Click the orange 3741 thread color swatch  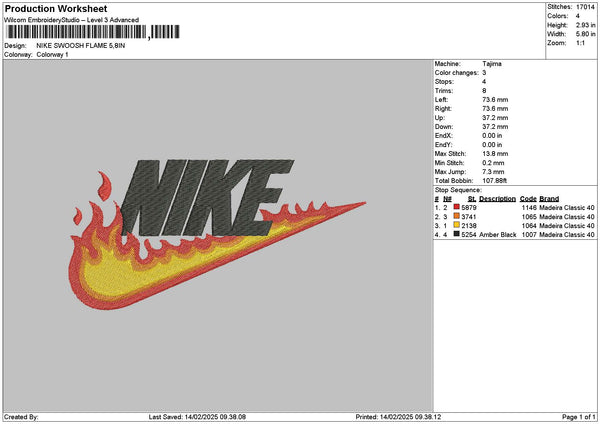click(456, 216)
